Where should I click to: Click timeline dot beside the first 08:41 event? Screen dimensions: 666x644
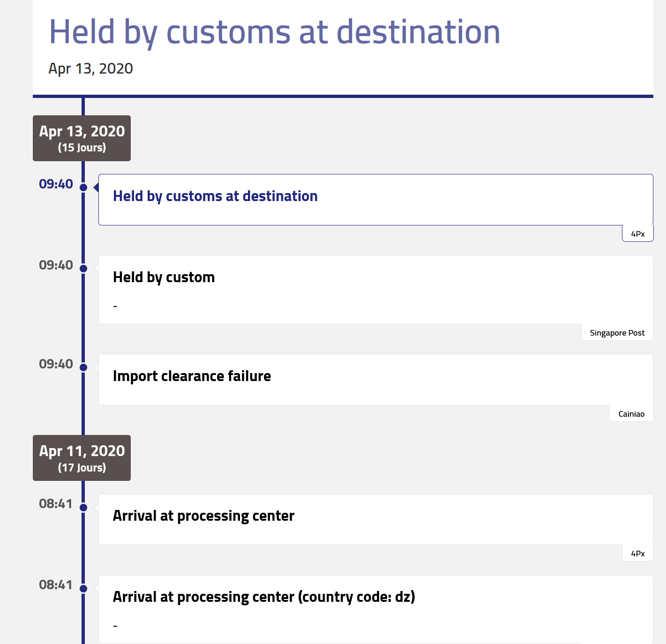(83, 508)
